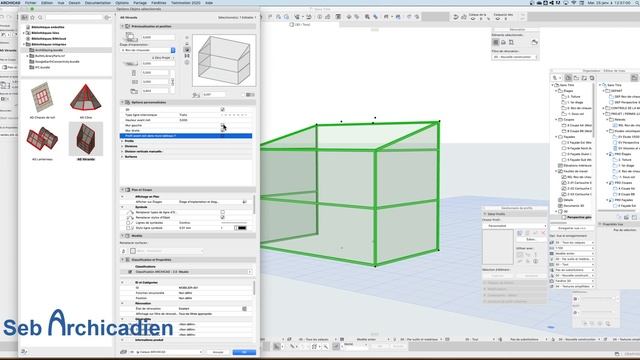Select Bibliothèque emboîtée in library tree
The height and width of the screenshot is (360, 640).
48,27
